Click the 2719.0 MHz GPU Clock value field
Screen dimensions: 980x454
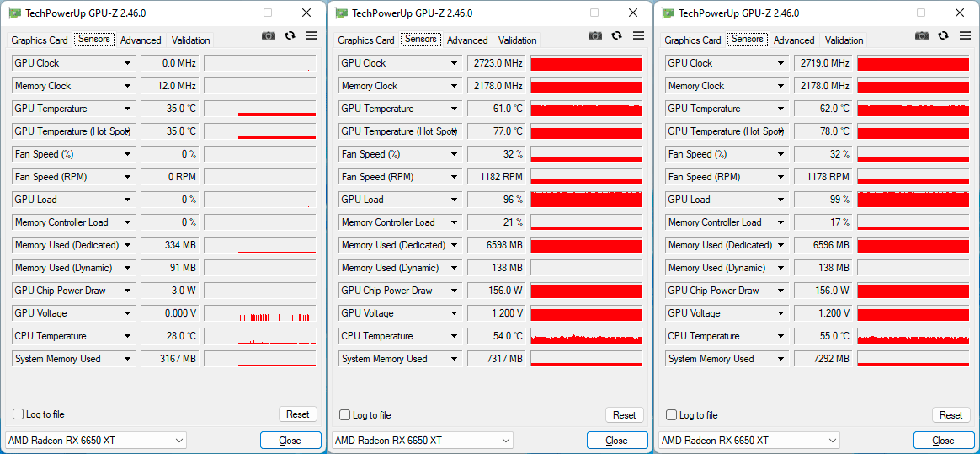823,63
